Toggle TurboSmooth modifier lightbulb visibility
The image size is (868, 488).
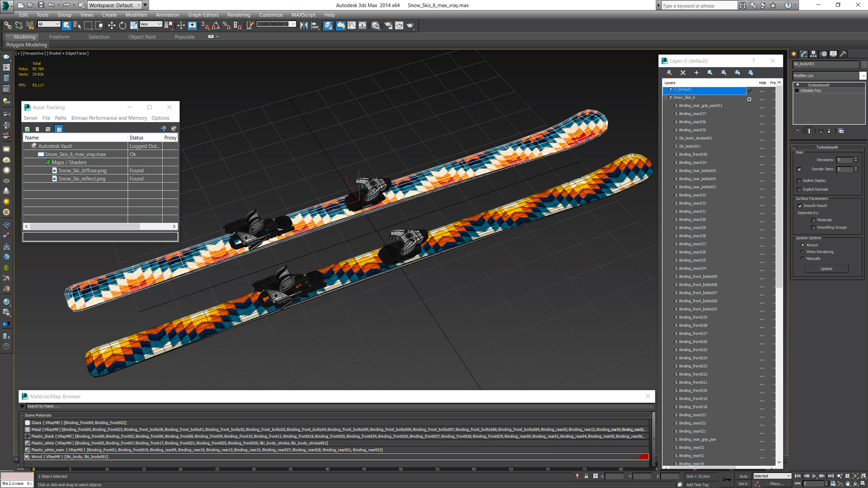point(797,85)
